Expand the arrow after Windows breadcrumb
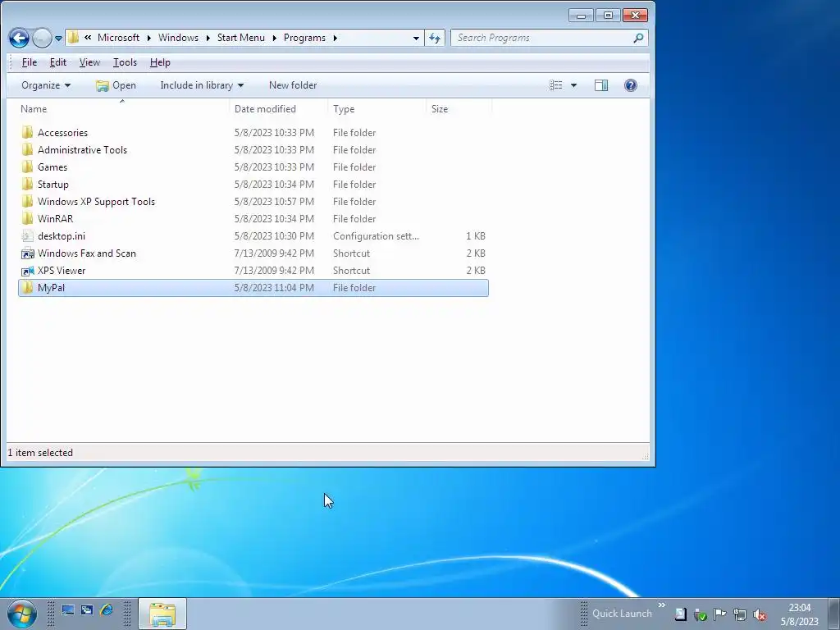Screen dimensions: 840x630 (208, 38)
